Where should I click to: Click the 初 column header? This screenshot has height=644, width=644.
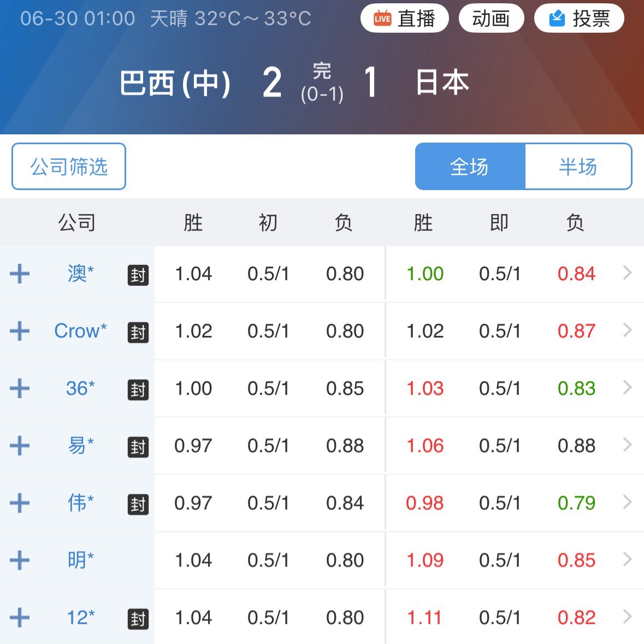click(268, 222)
